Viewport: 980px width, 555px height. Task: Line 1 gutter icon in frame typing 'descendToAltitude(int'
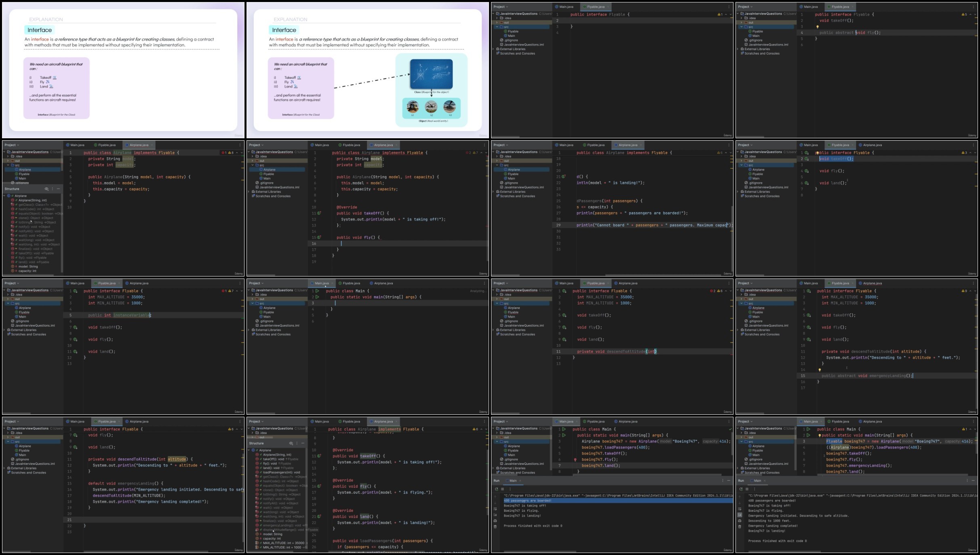pos(564,291)
